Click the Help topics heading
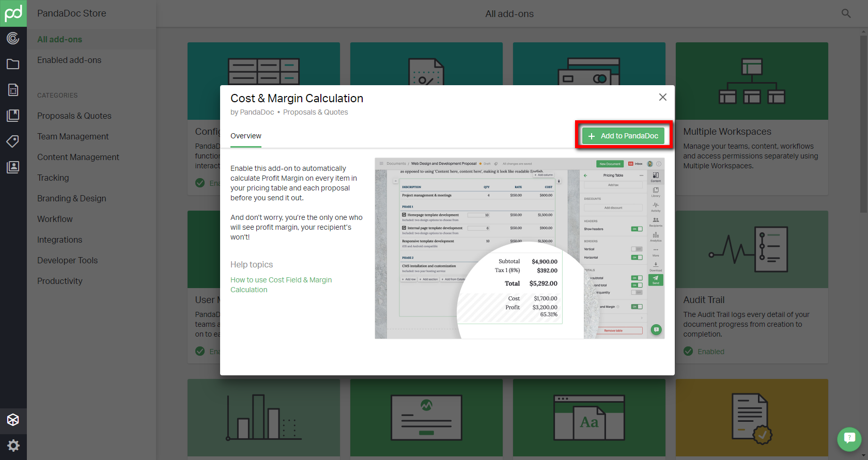Screen dimensions: 868x460 pyautogui.click(x=252, y=264)
